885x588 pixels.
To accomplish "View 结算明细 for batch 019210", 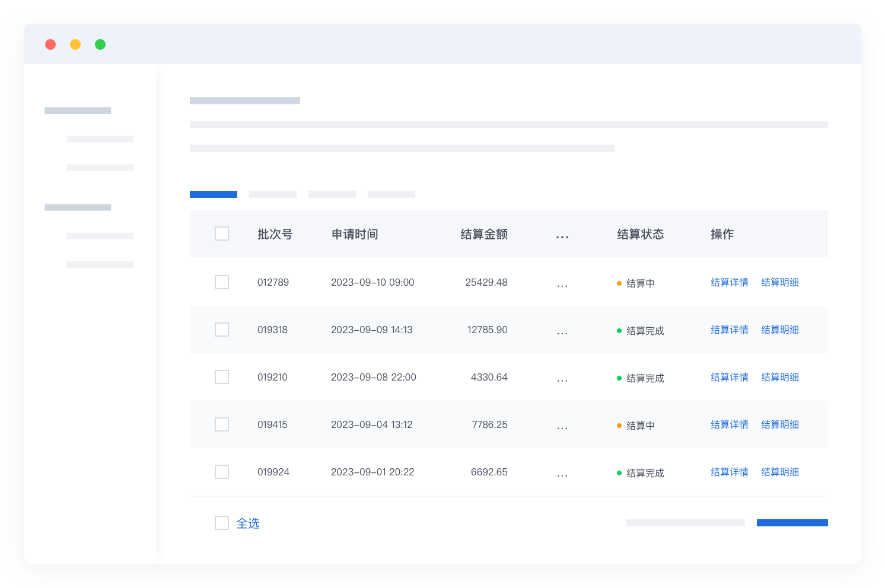I will pyautogui.click(x=780, y=377).
